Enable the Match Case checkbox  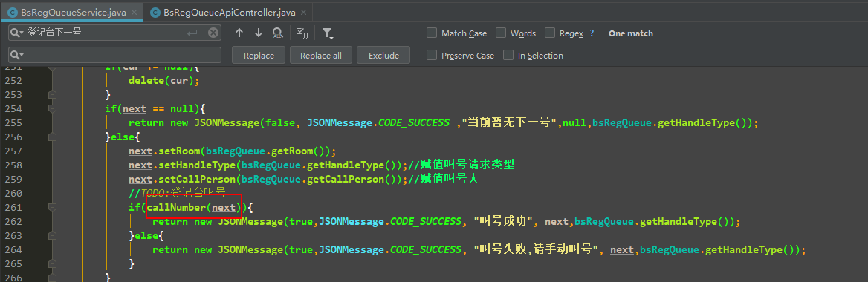click(x=432, y=33)
